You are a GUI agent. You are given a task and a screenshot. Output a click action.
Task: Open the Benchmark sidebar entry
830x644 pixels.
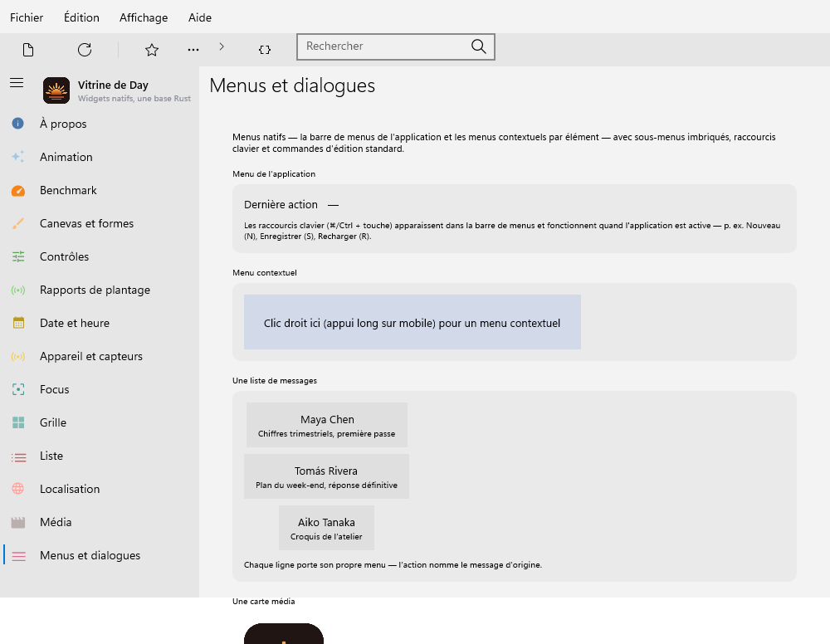[x=100, y=191]
